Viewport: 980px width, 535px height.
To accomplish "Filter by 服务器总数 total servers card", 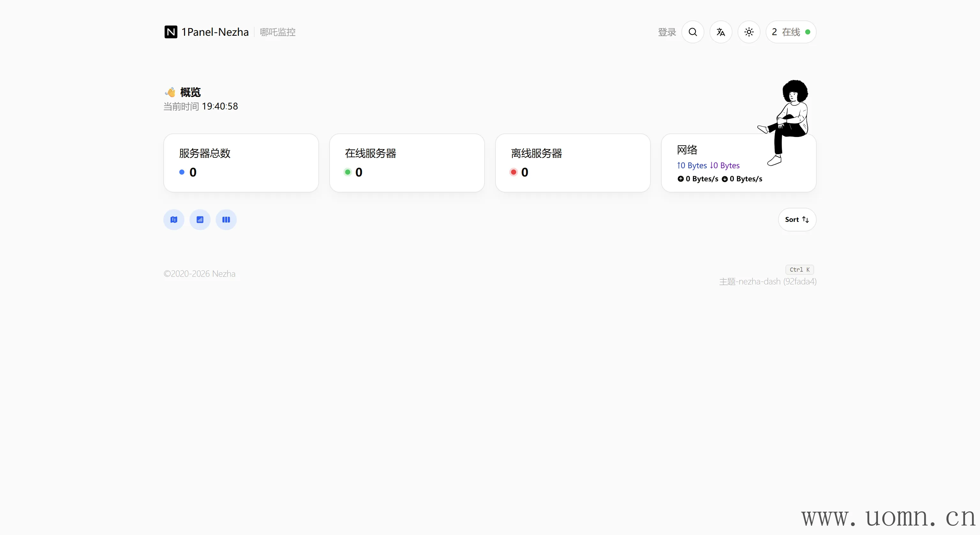I will click(x=241, y=163).
